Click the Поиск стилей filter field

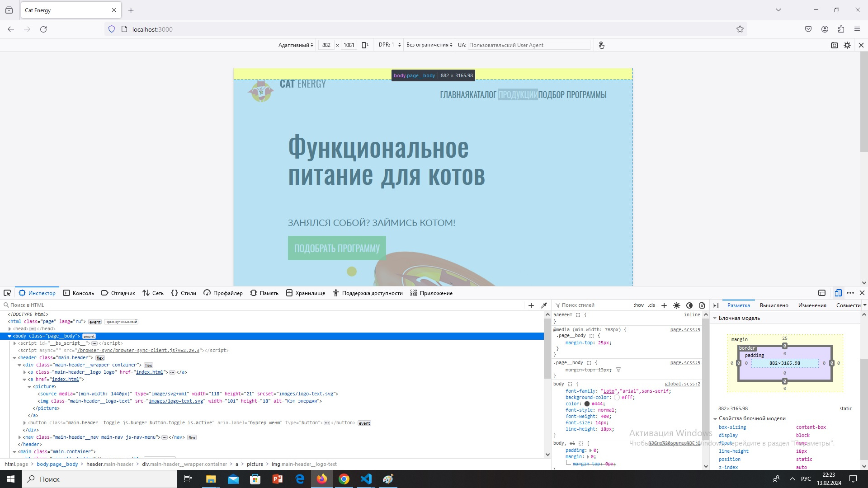pos(592,305)
